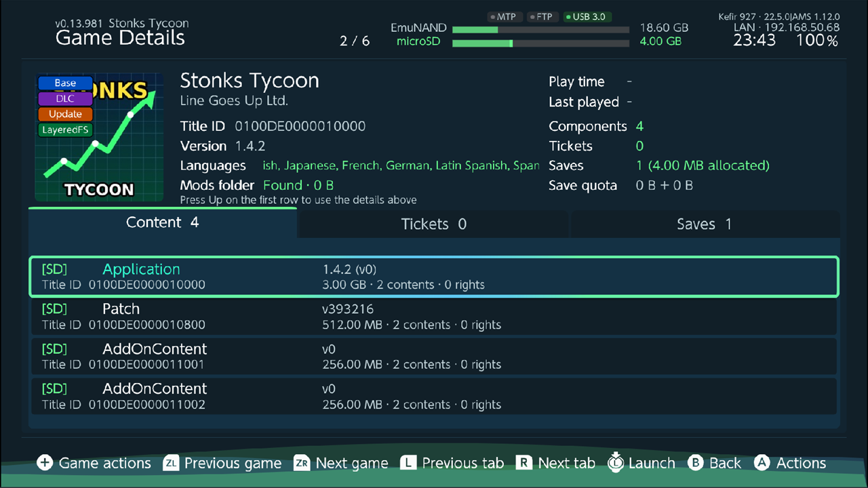Click the orange Update badge
Viewport: 868px width, 488px height.
click(x=65, y=114)
